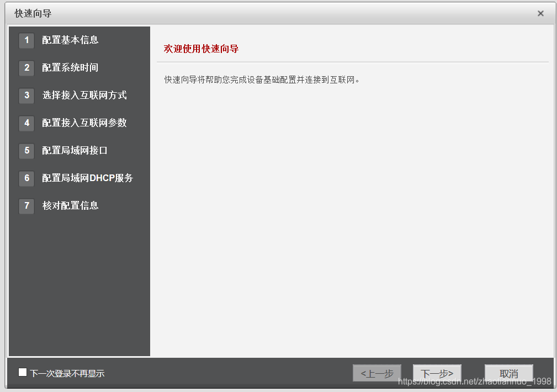557x392 pixels.
Task: Select the 配置基本信息 step
Action: click(x=70, y=40)
